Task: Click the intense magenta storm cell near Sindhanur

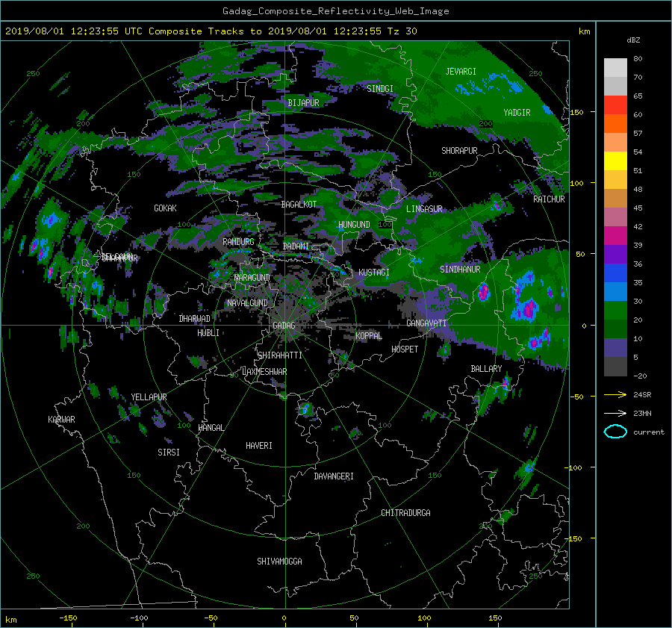Action: click(x=483, y=291)
